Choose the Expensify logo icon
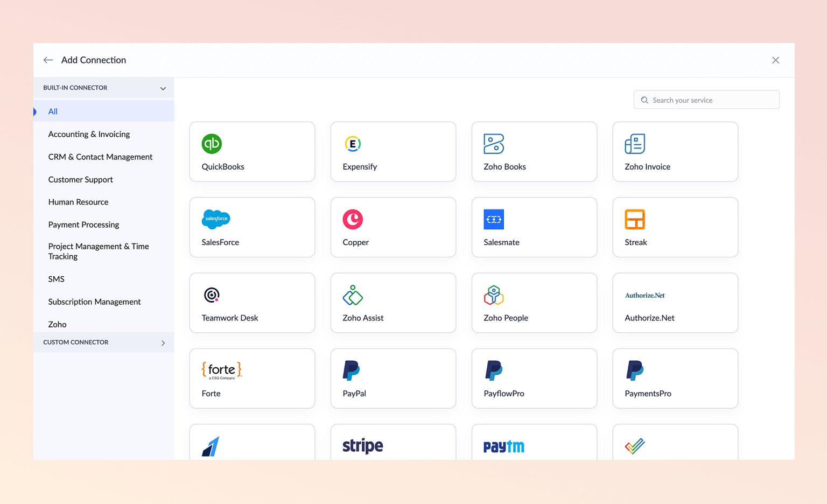The width and height of the screenshot is (827, 504). pyautogui.click(x=353, y=144)
